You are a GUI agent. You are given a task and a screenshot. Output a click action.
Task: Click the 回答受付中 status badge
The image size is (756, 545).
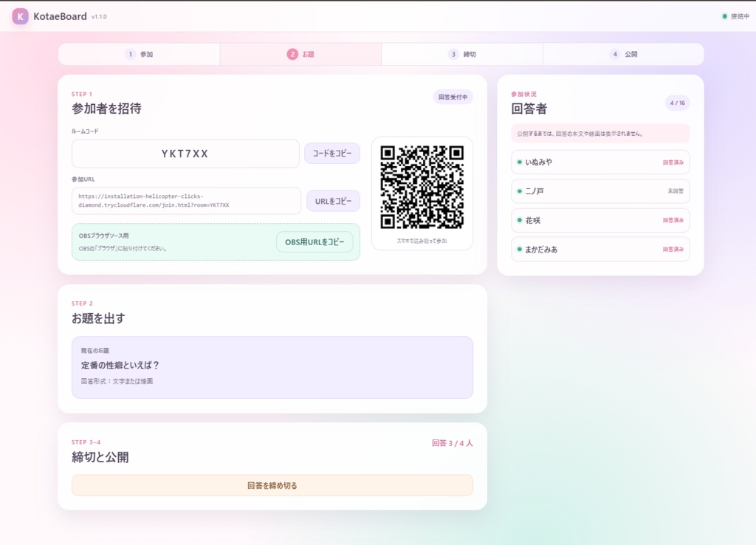coord(453,97)
